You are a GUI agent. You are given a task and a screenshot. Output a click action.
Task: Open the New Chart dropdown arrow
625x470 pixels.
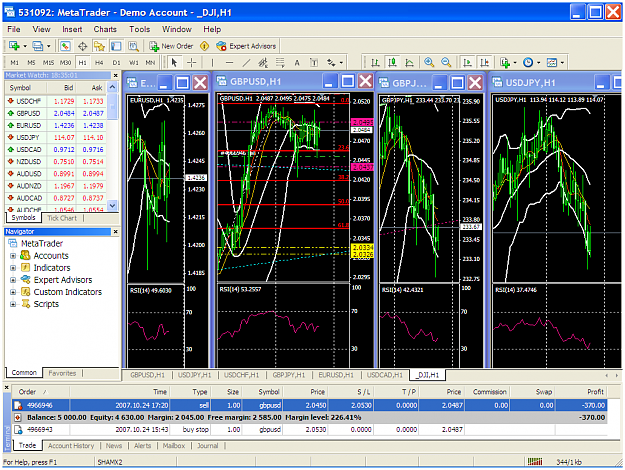tap(25, 46)
